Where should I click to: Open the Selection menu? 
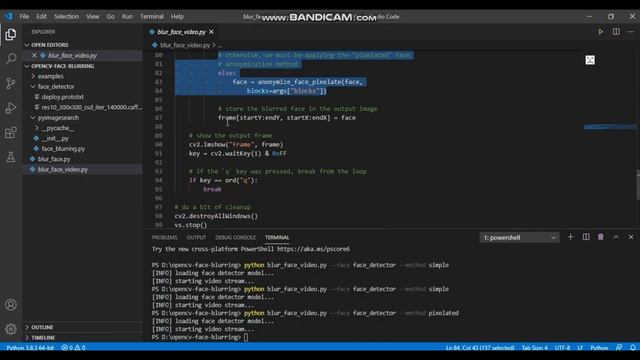pos(67,16)
